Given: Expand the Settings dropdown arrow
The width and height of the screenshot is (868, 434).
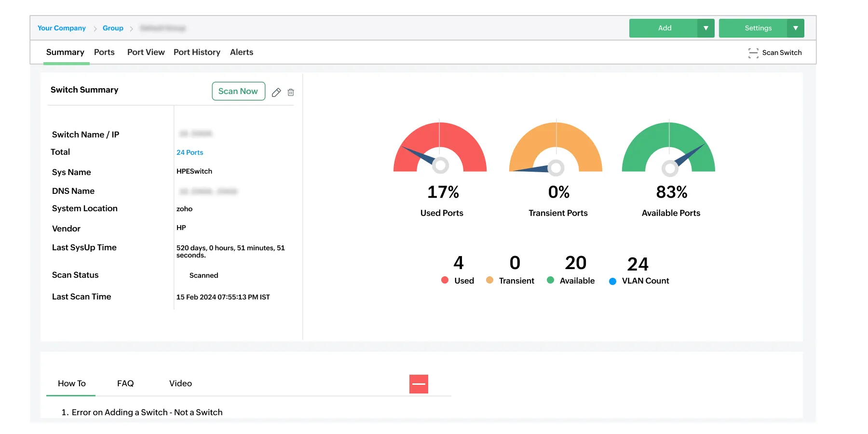Looking at the screenshot, I should pos(795,28).
